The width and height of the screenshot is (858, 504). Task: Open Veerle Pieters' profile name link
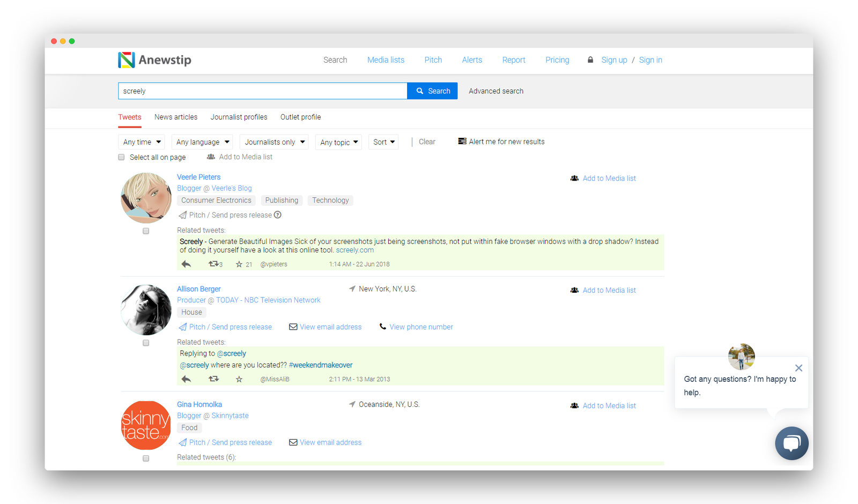tap(199, 177)
